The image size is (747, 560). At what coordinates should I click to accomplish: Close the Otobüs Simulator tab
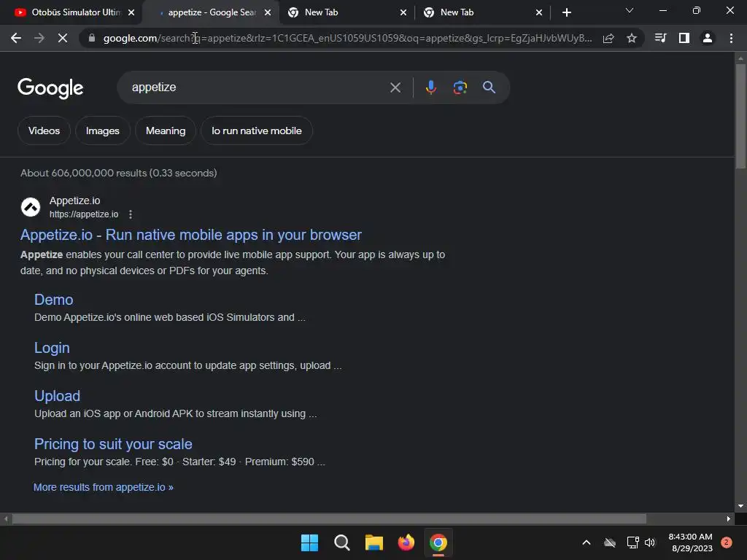pos(131,12)
